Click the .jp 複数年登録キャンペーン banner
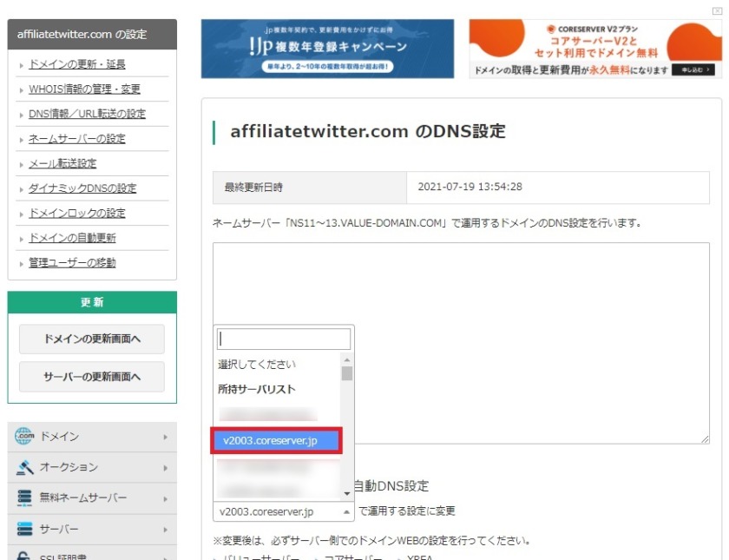The image size is (729, 560). pyautogui.click(x=327, y=49)
